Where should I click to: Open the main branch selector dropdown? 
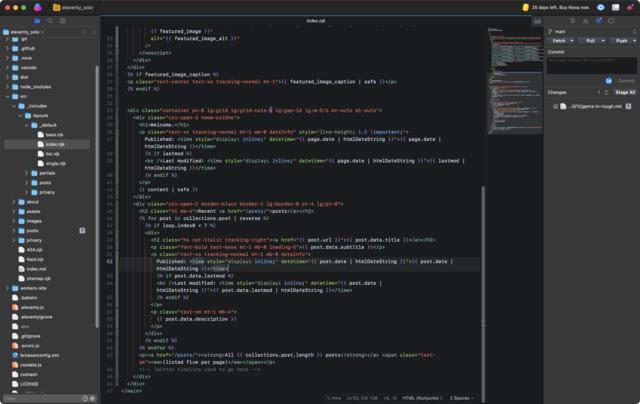(591, 31)
